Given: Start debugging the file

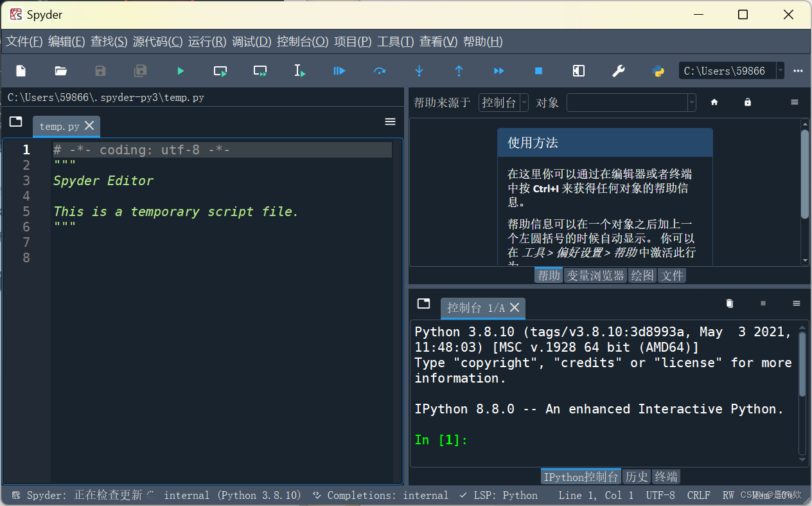Looking at the screenshot, I should pos(340,71).
